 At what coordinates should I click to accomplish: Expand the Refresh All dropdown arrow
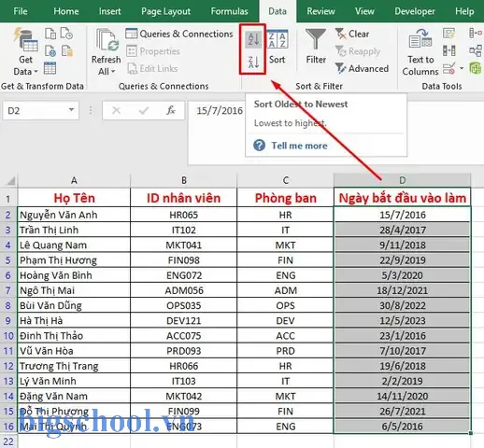coord(113,72)
